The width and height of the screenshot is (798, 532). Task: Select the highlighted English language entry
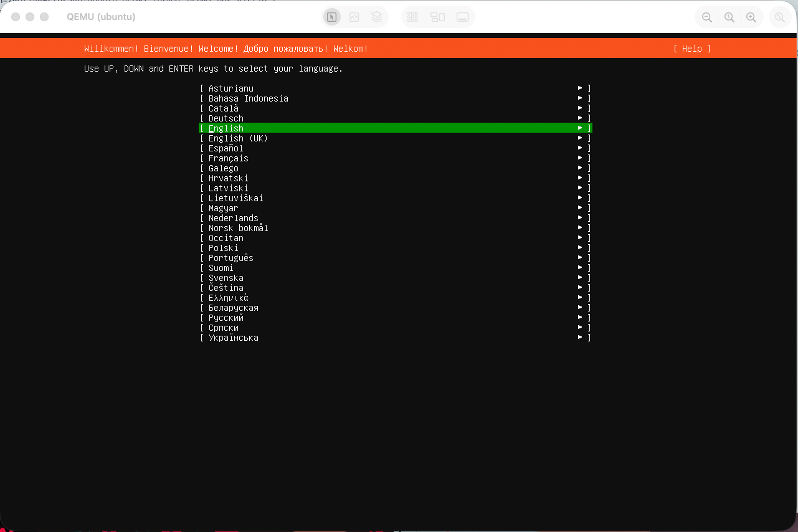tap(395, 128)
